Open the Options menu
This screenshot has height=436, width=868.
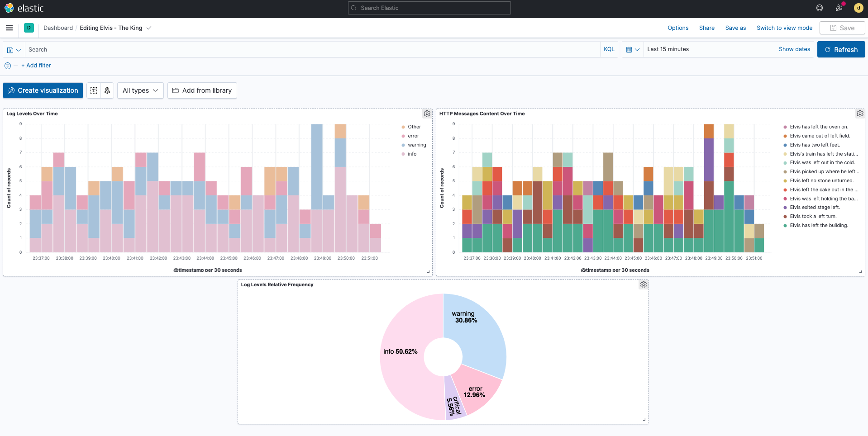click(x=677, y=28)
